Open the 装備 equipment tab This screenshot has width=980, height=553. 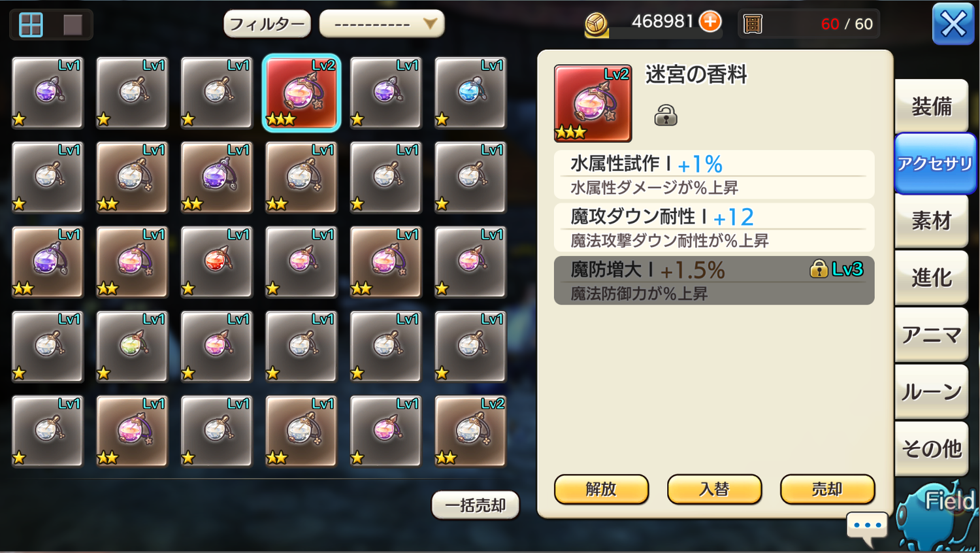932,106
